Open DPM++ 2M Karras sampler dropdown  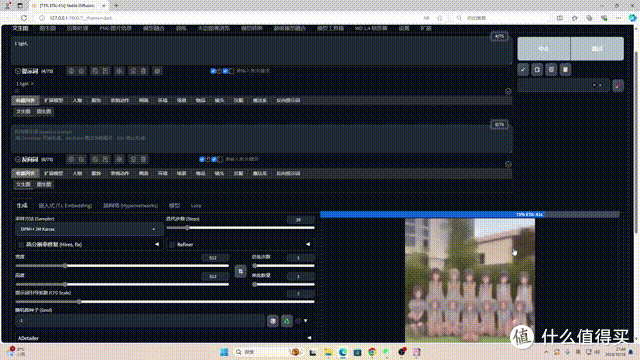89,229
